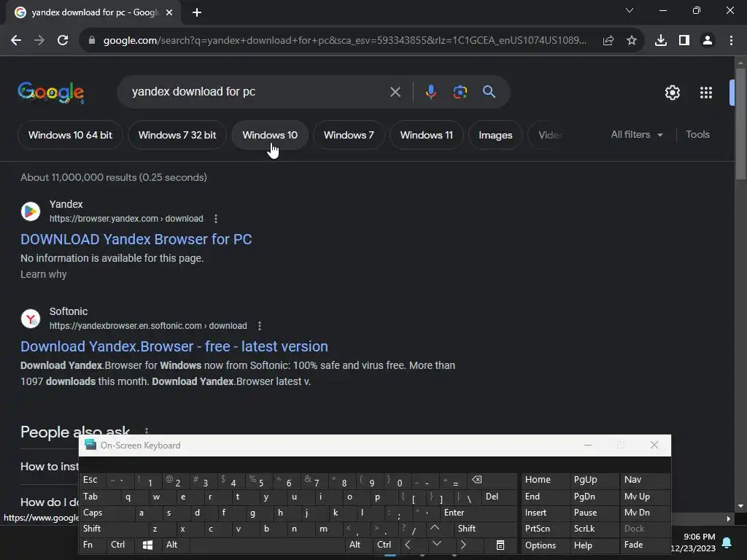Select the Windows 10 64 bit filter

71,135
